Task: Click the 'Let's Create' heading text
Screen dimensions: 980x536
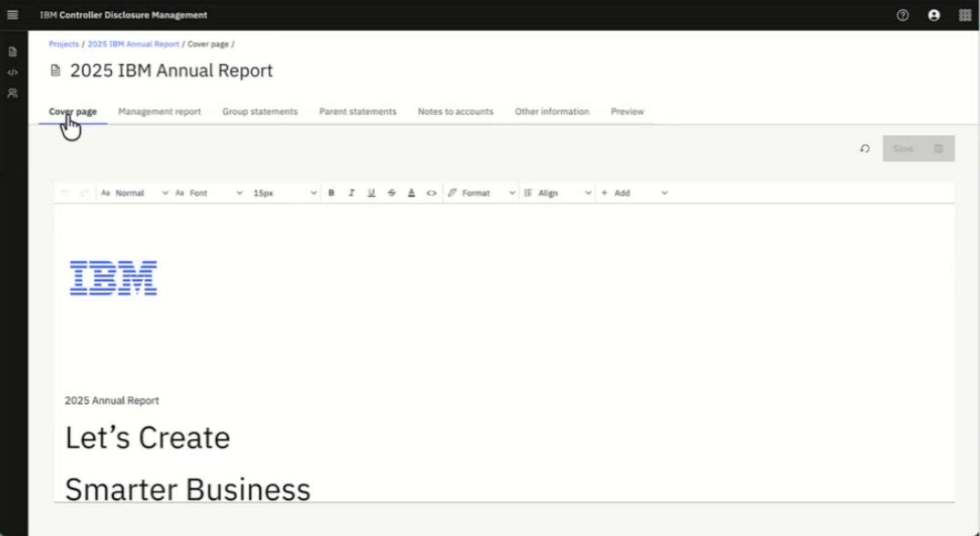Action: (147, 438)
